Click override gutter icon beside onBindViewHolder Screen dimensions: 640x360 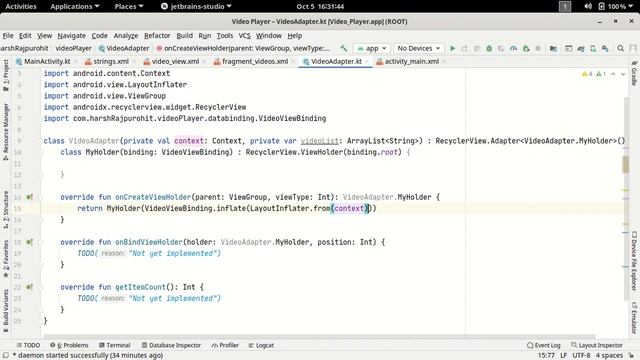pos(29,242)
